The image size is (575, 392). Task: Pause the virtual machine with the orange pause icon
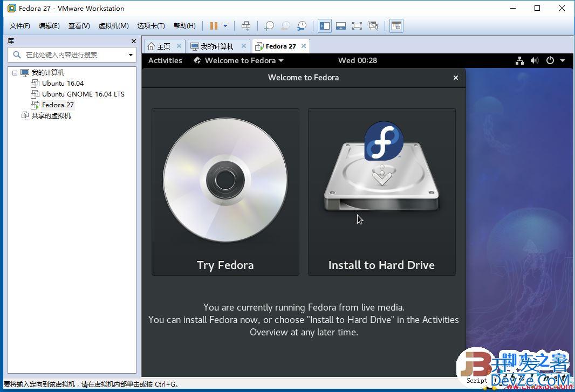214,26
